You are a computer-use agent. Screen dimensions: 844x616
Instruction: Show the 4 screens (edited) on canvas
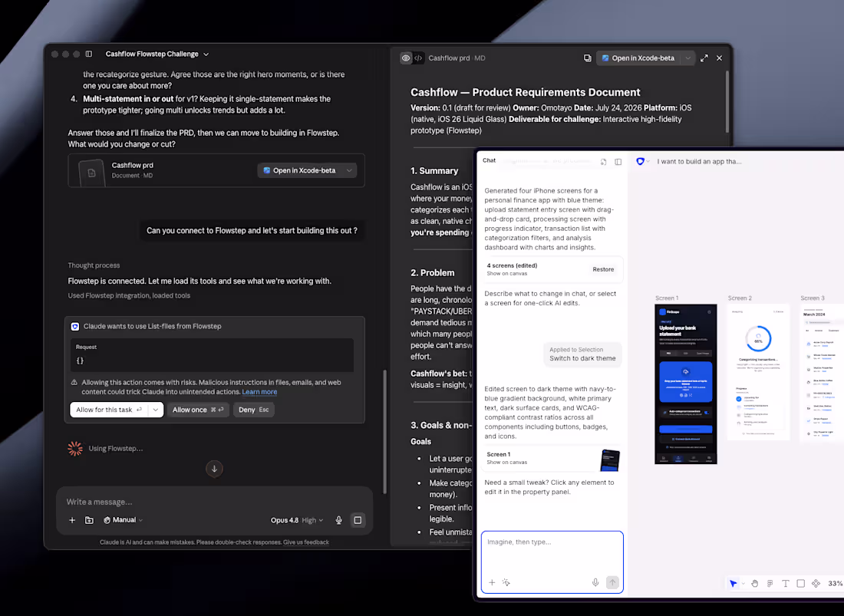coord(507,273)
